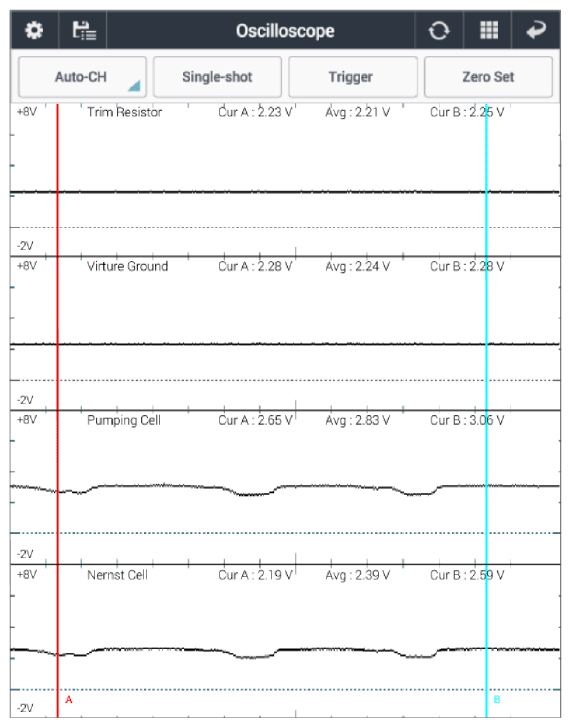Click Virture Ground Avg 2.24 V value

[x=357, y=266]
